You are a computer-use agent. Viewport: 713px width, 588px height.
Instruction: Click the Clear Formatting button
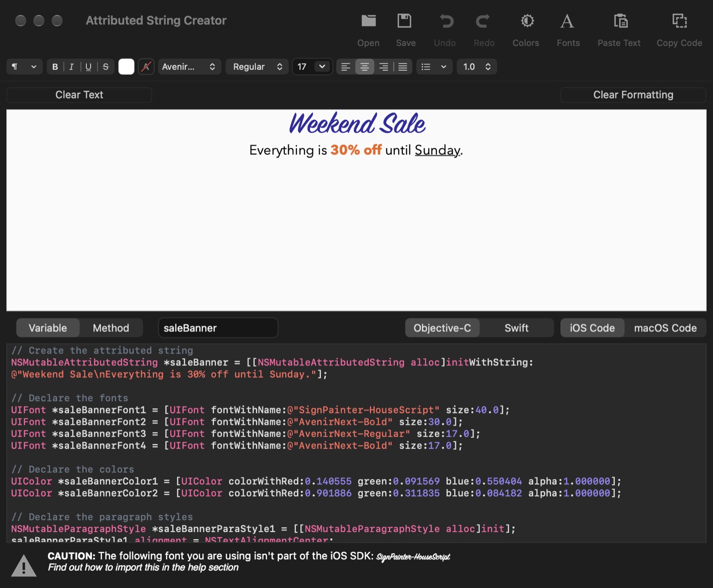click(x=633, y=95)
